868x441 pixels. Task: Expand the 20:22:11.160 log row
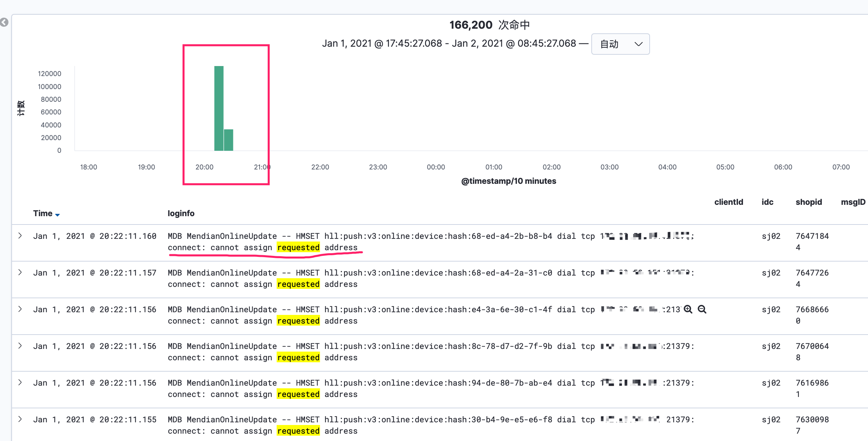[20, 236]
